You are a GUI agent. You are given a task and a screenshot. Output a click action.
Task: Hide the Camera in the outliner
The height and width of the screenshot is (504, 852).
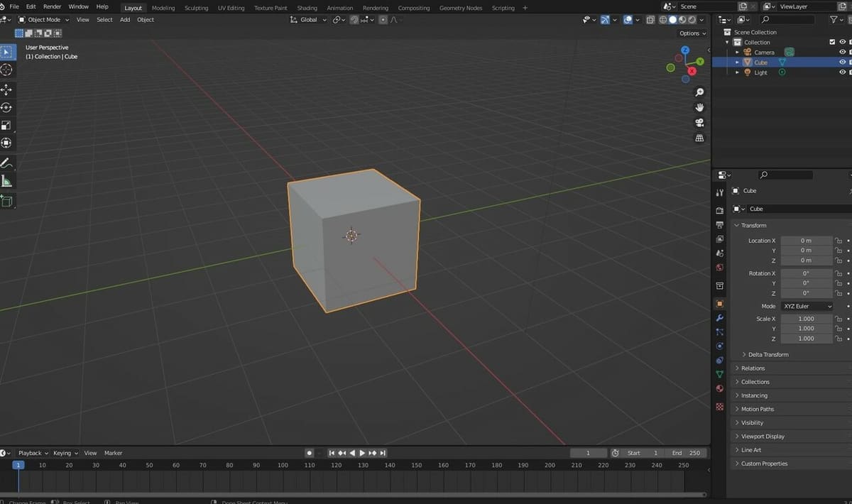pos(842,52)
